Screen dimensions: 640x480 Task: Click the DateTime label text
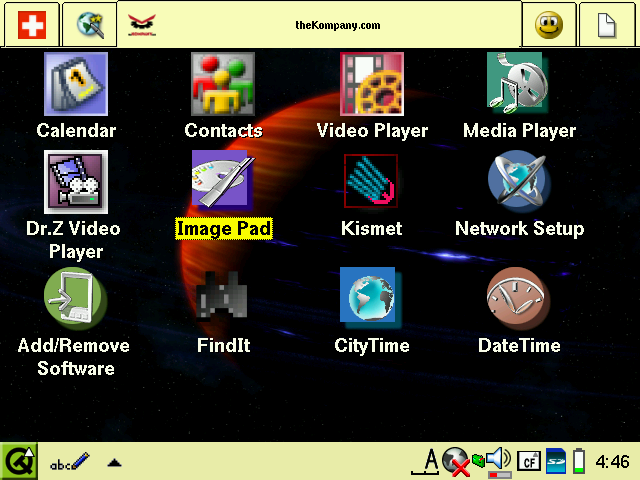pyautogui.click(x=519, y=345)
